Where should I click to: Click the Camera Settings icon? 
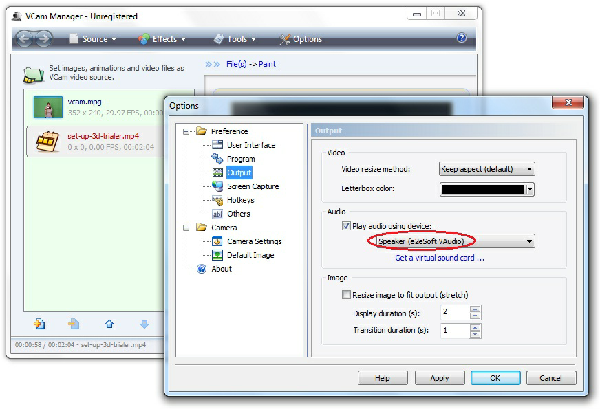pos(218,241)
